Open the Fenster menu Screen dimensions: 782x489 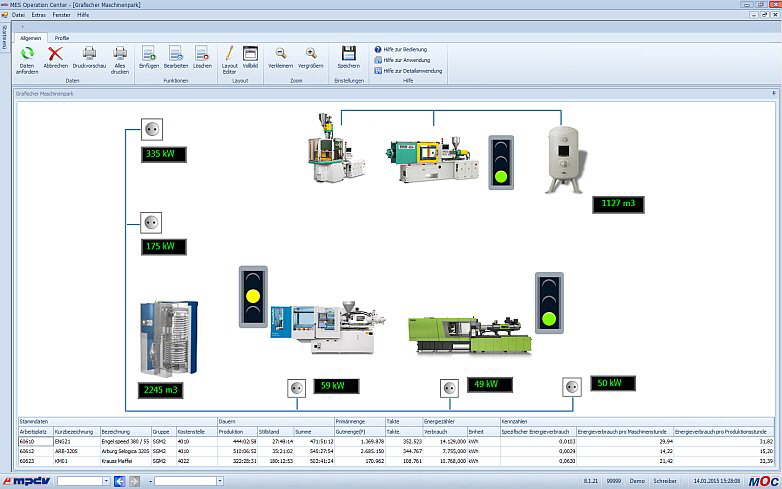pos(62,15)
